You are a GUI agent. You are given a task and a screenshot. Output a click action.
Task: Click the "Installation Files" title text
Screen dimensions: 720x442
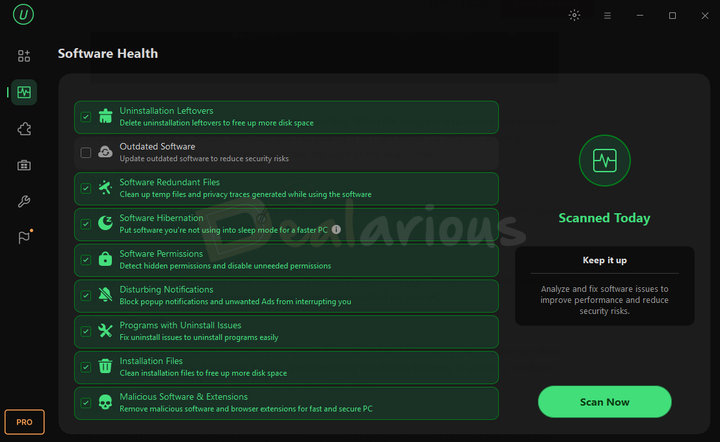pyautogui.click(x=151, y=361)
